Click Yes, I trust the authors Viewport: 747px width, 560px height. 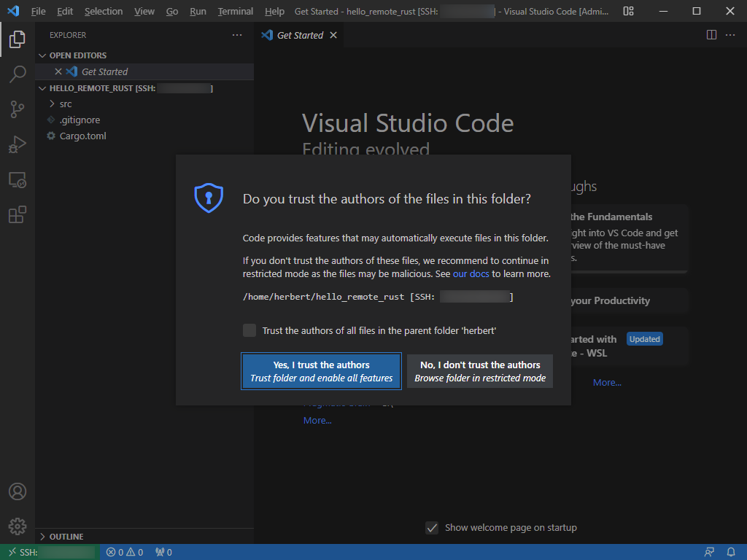pyautogui.click(x=321, y=371)
